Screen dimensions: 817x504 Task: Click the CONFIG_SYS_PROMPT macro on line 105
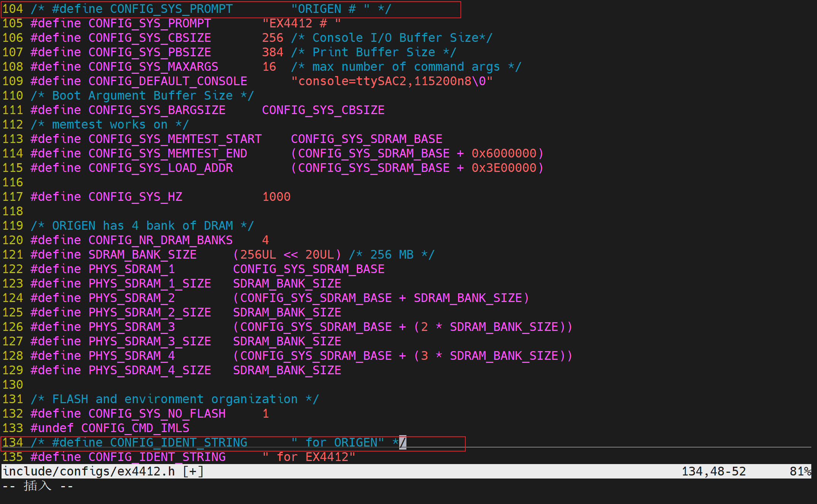coord(150,24)
